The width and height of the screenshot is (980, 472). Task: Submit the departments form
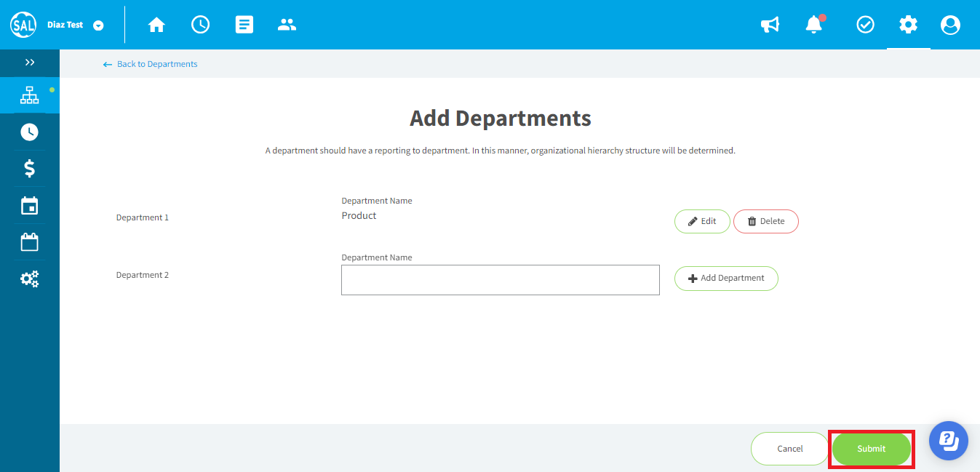[872, 449]
